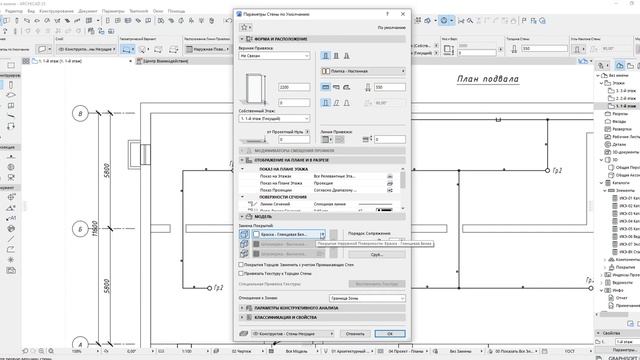This screenshot has height=360, width=640.
Task: Open View Map icon in navigator header
Action: (x=631, y=65)
